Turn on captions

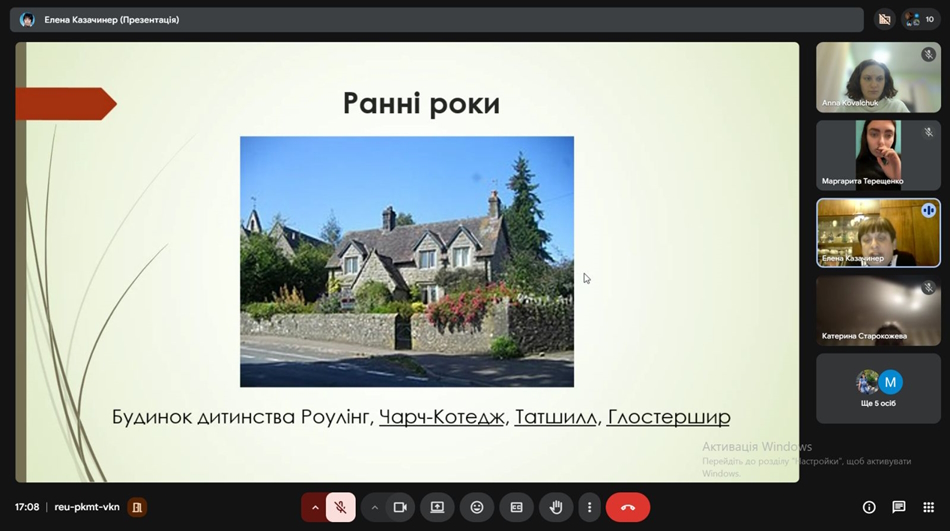516,507
